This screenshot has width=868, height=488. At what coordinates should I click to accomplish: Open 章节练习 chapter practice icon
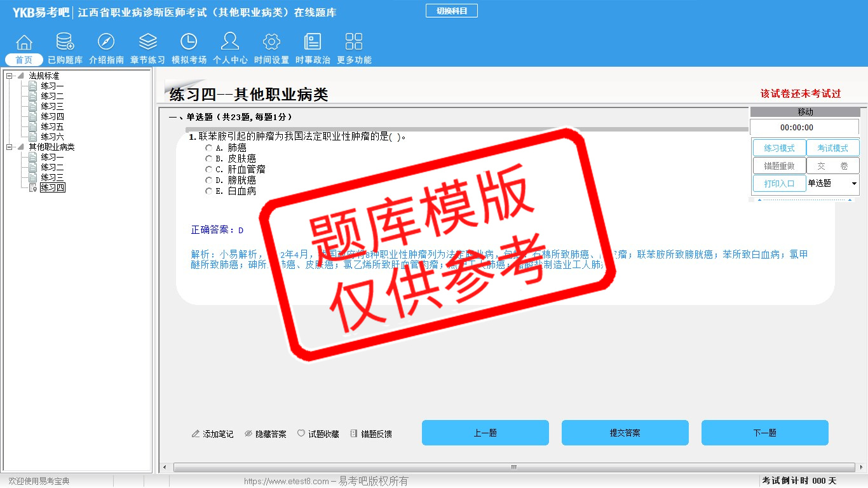coord(147,43)
